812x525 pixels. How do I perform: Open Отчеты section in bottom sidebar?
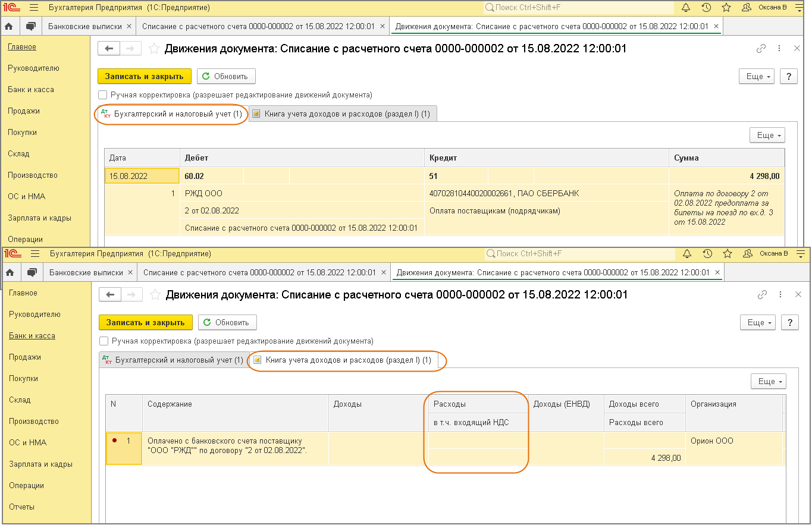pos(21,507)
